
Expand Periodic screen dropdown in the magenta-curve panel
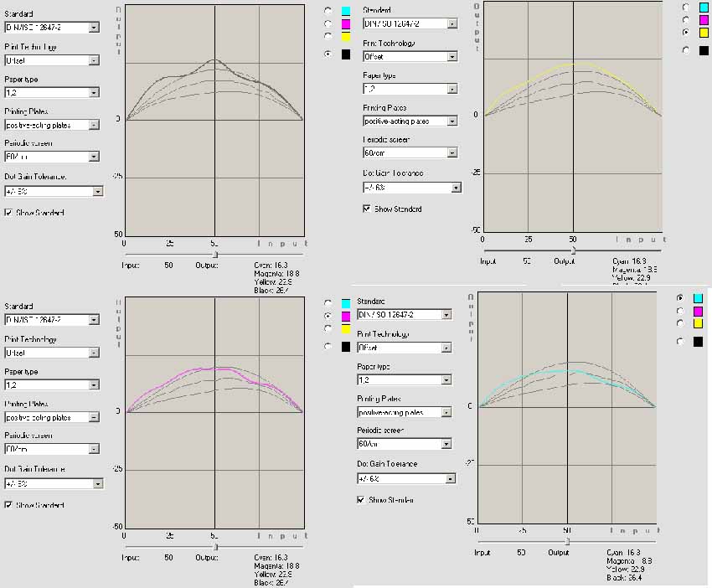point(94,449)
